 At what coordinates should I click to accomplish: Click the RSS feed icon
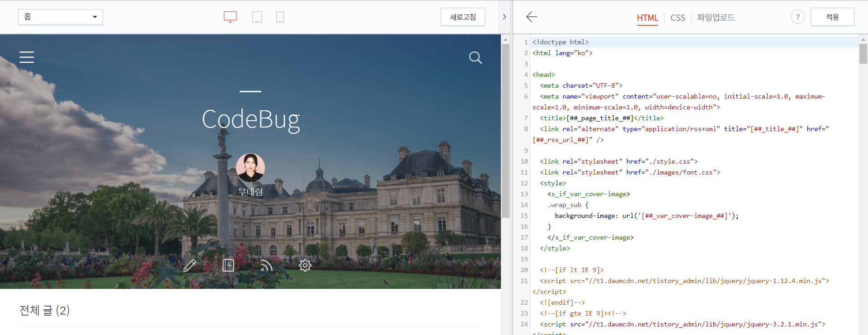point(267,265)
